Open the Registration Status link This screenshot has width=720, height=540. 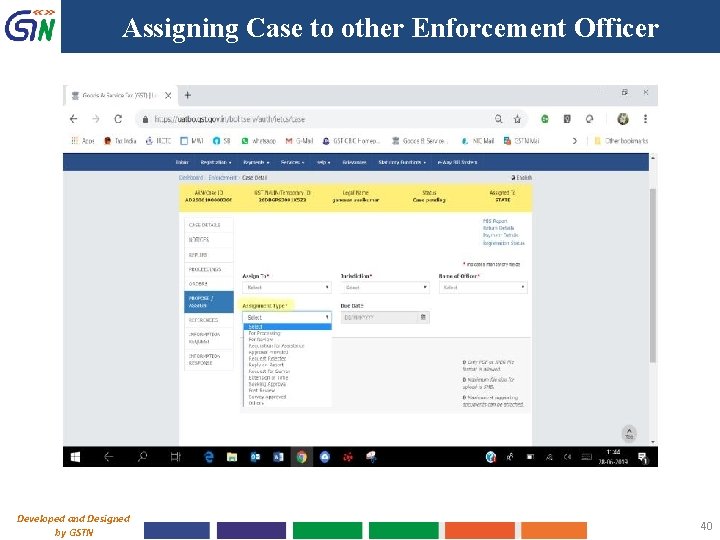click(503, 243)
